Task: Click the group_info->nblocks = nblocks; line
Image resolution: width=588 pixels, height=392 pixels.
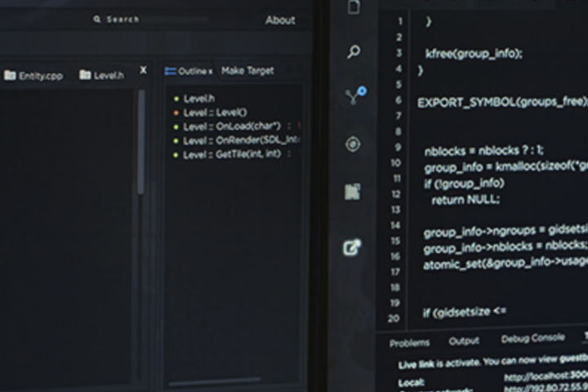Action: coord(505,247)
